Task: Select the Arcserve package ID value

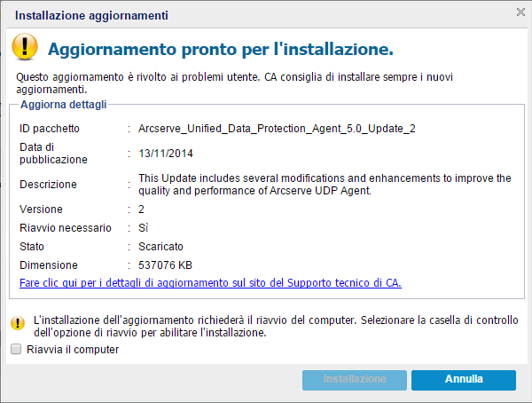Action: point(277,129)
